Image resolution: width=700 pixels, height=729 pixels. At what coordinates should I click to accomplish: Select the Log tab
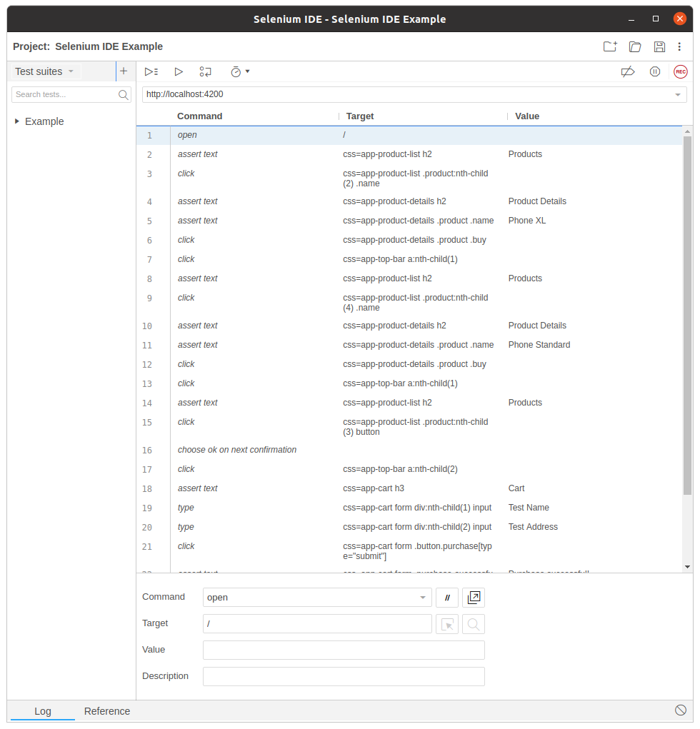click(x=43, y=711)
